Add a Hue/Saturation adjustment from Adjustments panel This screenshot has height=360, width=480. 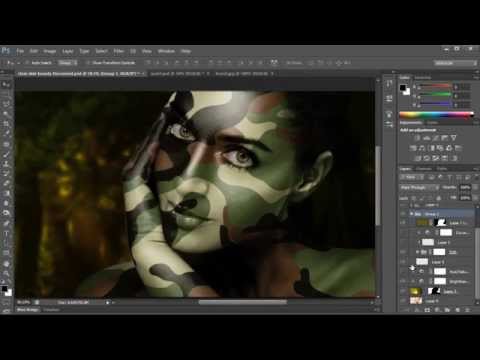[x=413, y=148]
